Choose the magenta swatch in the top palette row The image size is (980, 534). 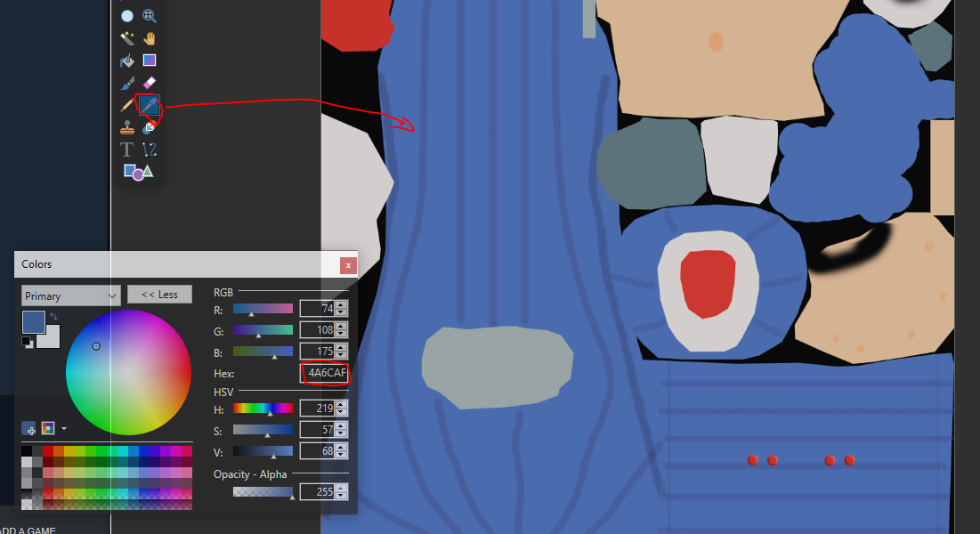pos(175,451)
